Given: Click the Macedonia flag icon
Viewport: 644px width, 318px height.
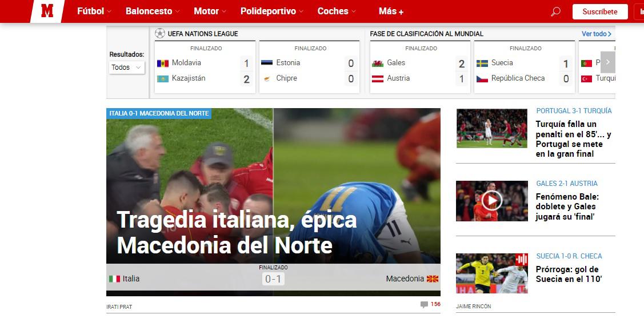Looking at the screenshot, I should (x=433, y=279).
